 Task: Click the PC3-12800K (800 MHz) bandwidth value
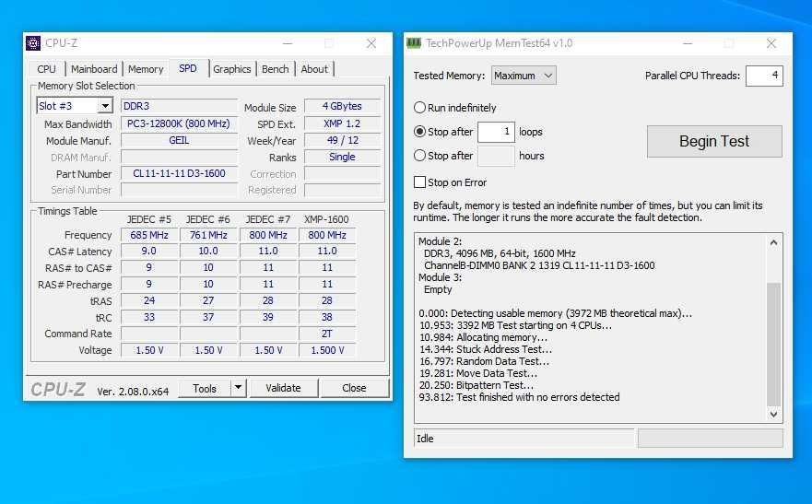(x=179, y=123)
